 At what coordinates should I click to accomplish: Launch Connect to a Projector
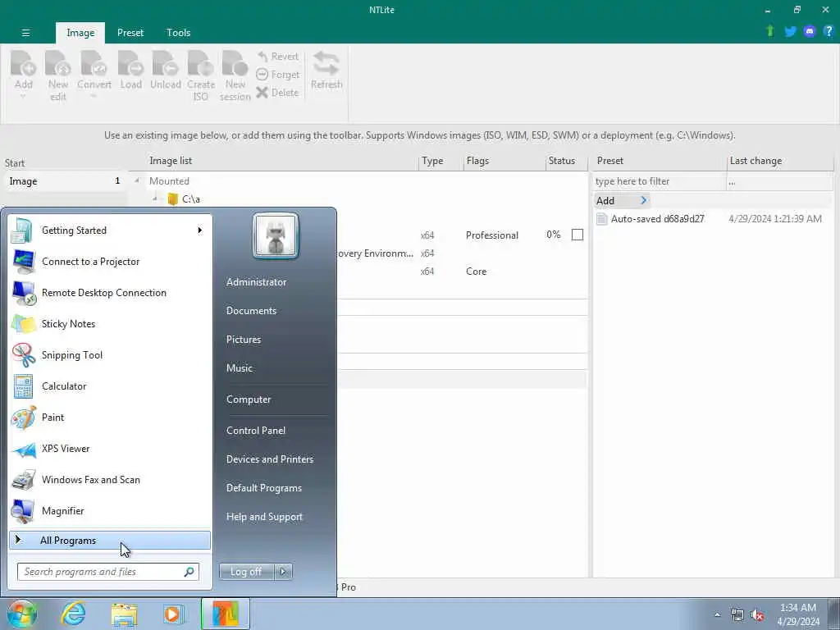point(110,262)
